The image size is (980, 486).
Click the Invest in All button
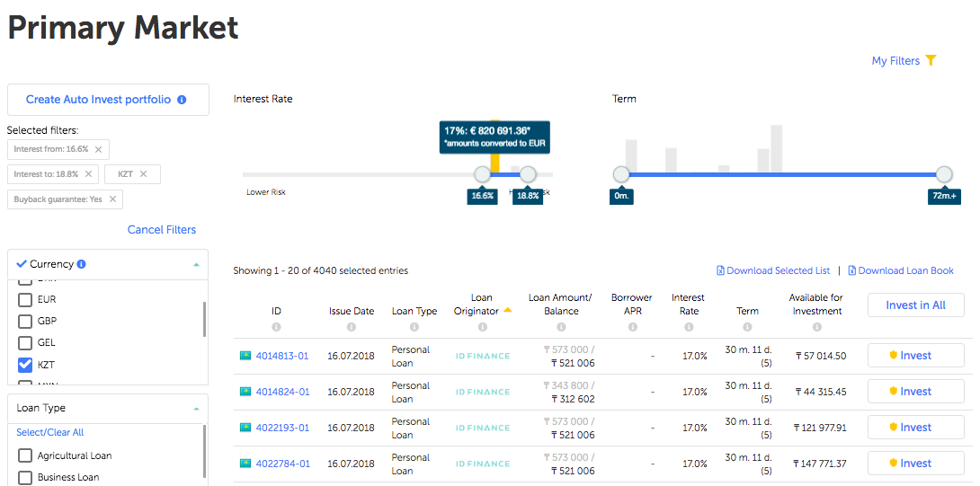point(915,305)
